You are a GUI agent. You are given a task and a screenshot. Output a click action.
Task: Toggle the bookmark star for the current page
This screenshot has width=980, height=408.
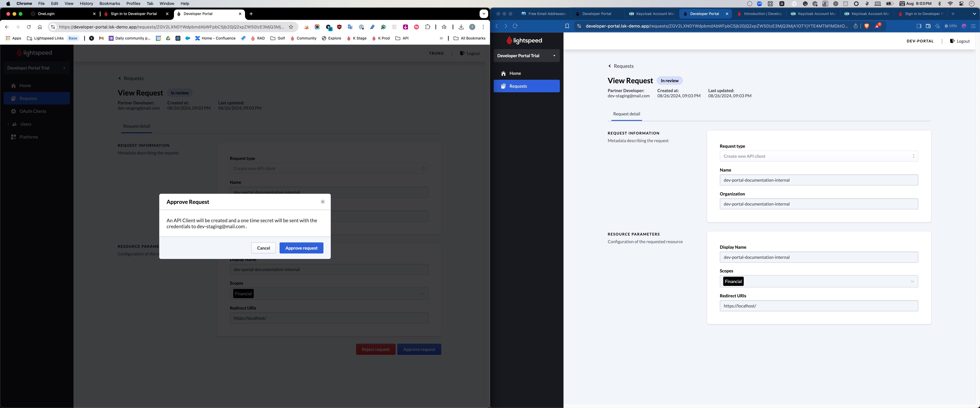pos(291,27)
